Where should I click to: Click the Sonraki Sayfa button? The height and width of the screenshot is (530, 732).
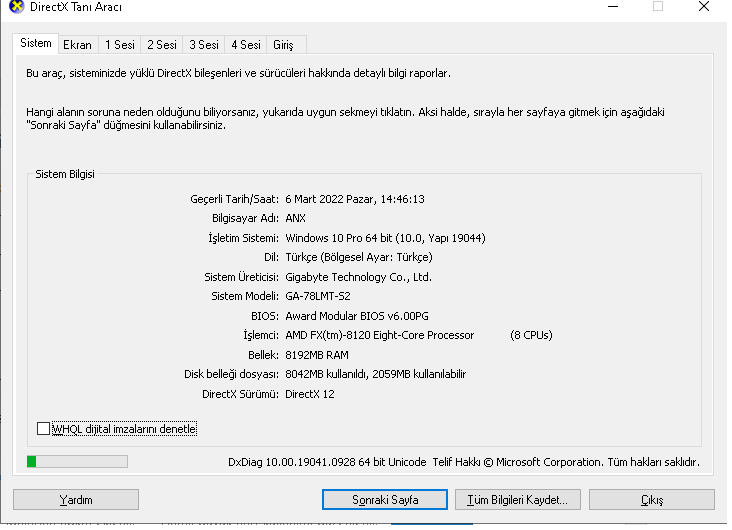(x=385, y=500)
